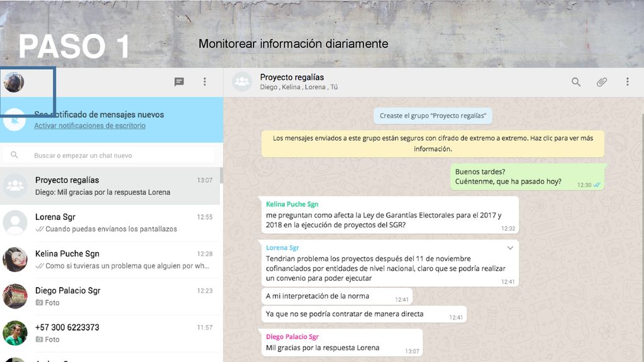
Task: Open message options chevron on Lorena's message
Action: point(510,248)
